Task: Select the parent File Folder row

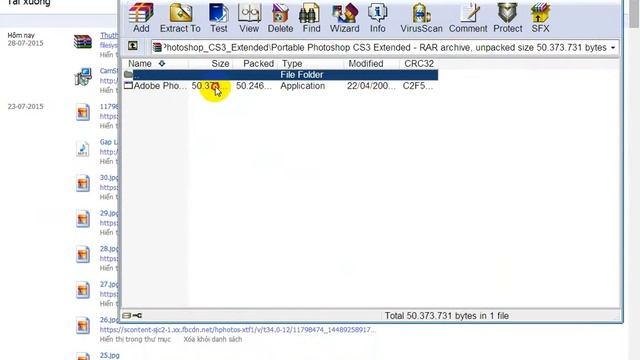Action: (x=281, y=75)
